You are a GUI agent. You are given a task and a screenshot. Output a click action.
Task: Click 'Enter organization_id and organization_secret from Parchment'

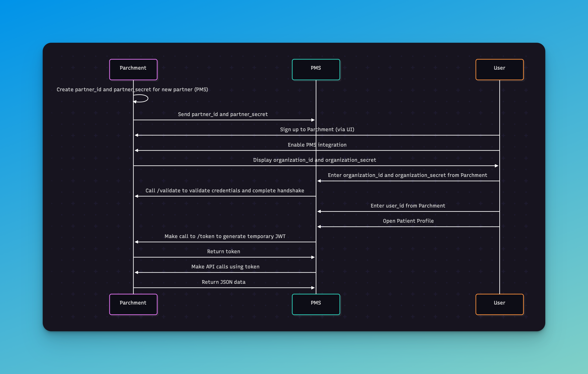tap(407, 175)
